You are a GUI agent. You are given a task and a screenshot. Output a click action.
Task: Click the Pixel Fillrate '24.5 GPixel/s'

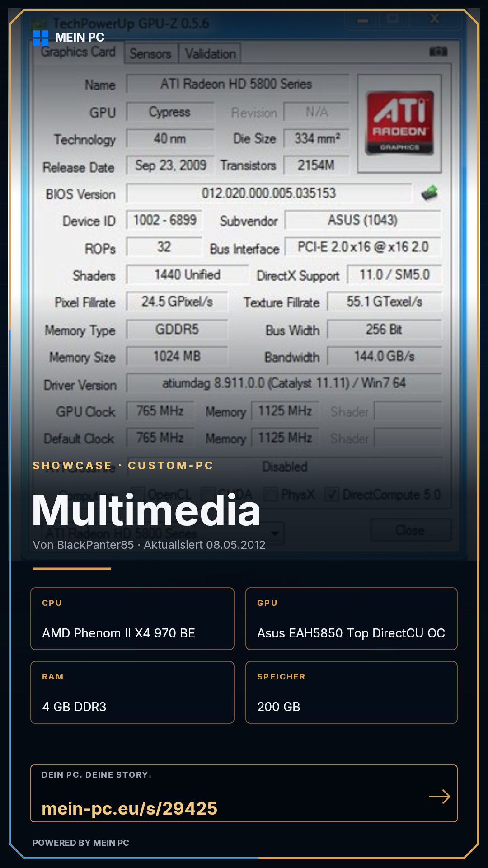pyautogui.click(x=177, y=302)
